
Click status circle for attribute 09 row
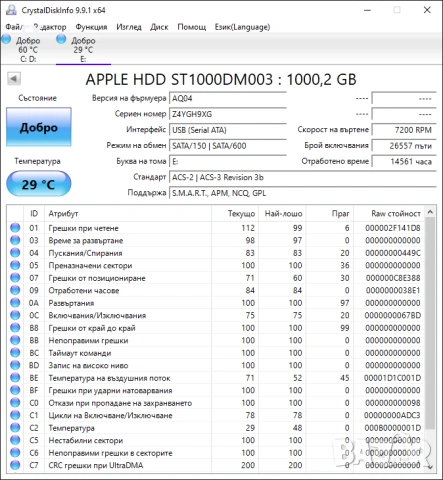click(x=15, y=290)
